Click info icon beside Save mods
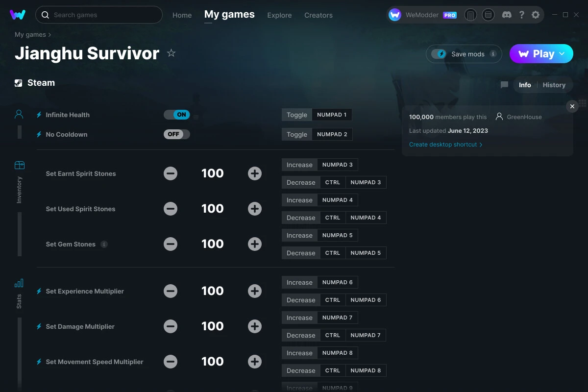 coord(493,54)
